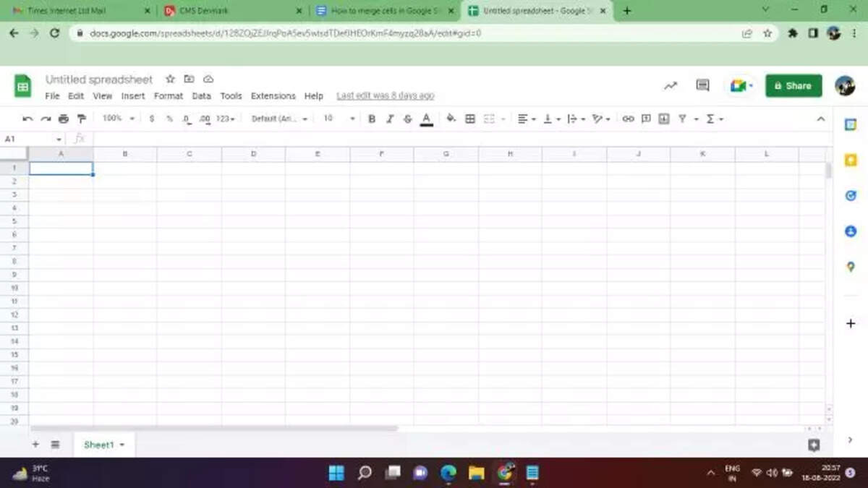Expand the Default font dropdown
The width and height of the screenshot is (868, 488).
[x=280, y=119]
